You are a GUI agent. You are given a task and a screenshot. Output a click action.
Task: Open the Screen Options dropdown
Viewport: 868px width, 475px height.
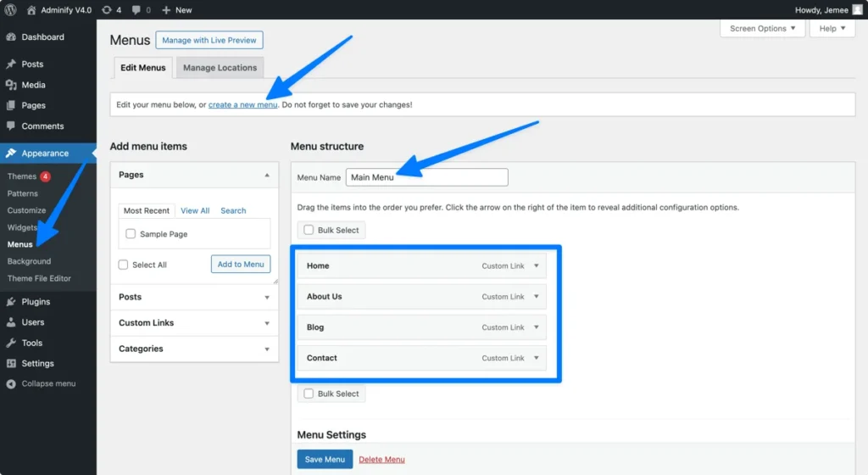[762, 28]
